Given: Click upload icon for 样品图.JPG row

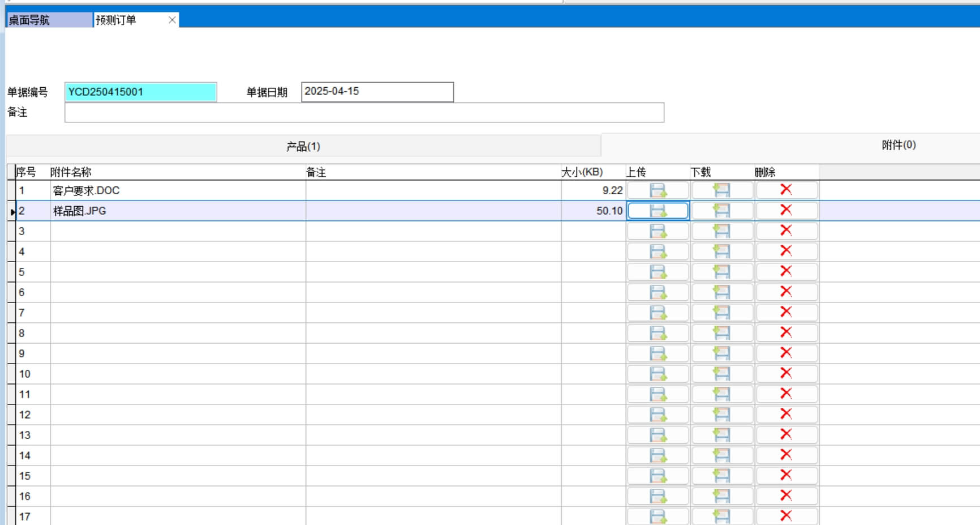Looking at the screenshot, I should point(657,211).
